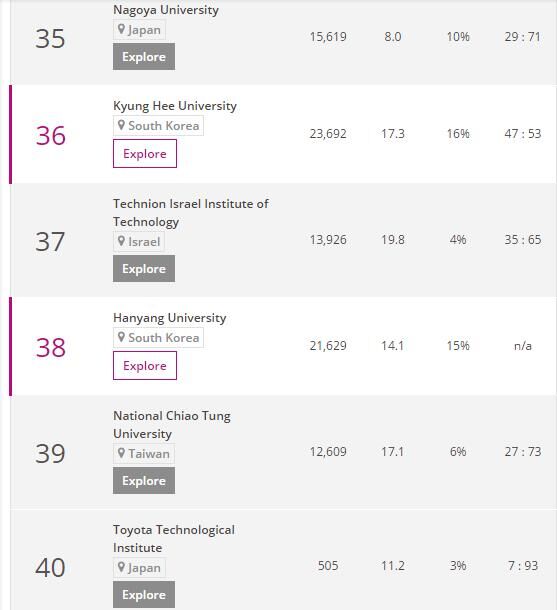Open National Chiao Tung University link
Screen dimensions: 557x610
[172, 425]
